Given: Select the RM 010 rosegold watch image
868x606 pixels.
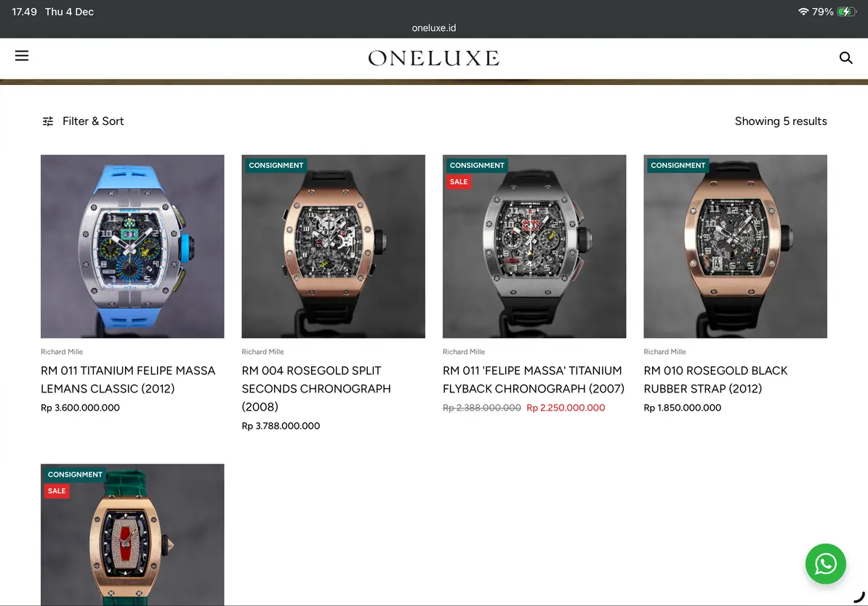Looking at the screenshot, I should (735, 246).
